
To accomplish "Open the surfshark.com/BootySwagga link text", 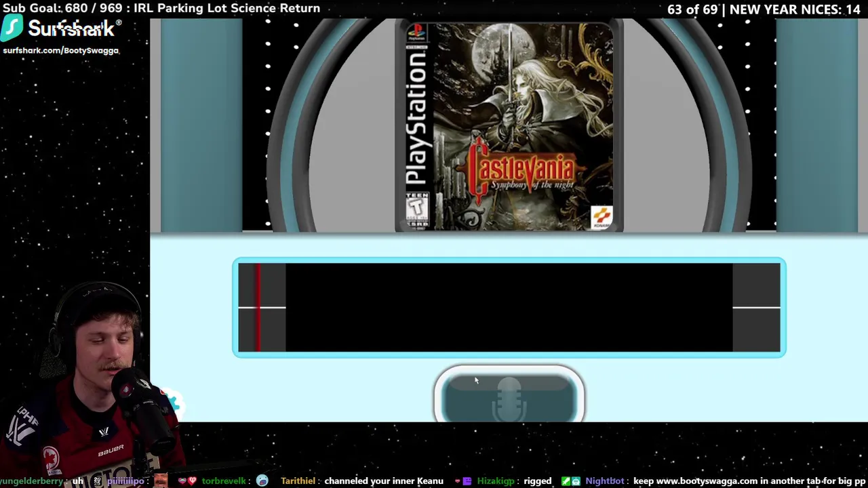I will 60,50.
